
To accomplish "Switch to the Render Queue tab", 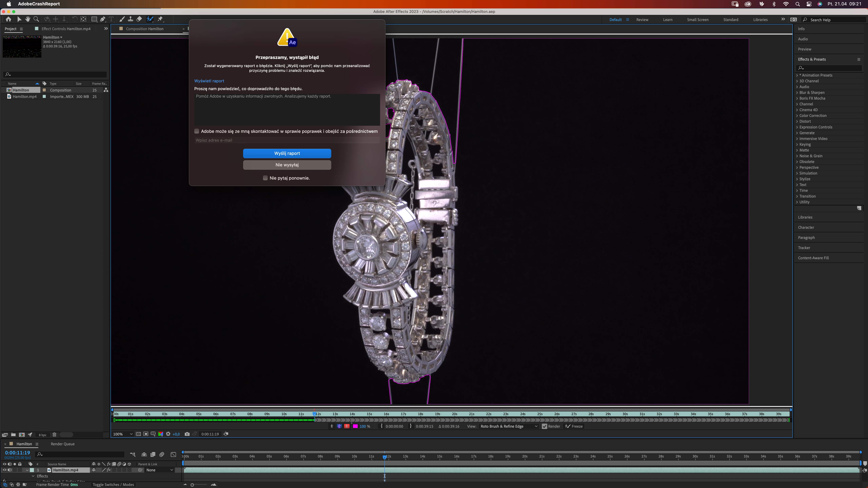I will [x=63, y=444].
